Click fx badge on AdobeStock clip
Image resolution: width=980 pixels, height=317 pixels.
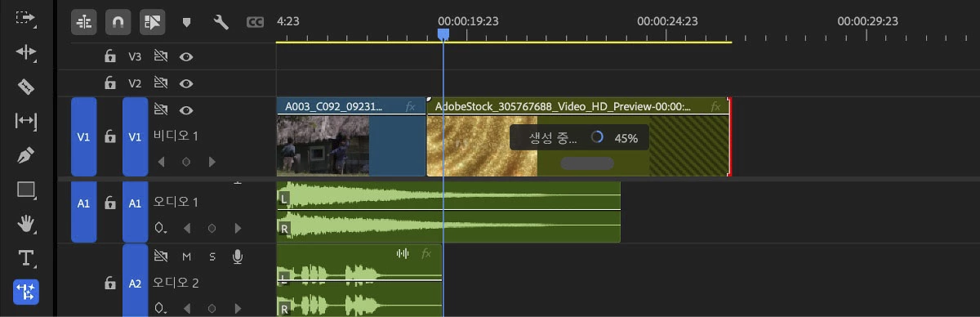pos(716,106)
